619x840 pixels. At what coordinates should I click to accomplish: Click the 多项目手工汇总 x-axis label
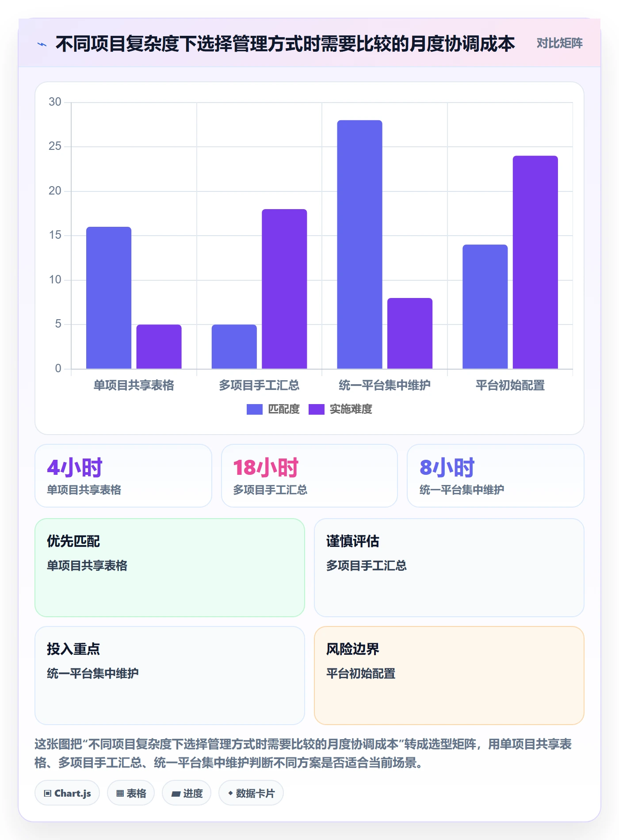[x=260, y=385]
